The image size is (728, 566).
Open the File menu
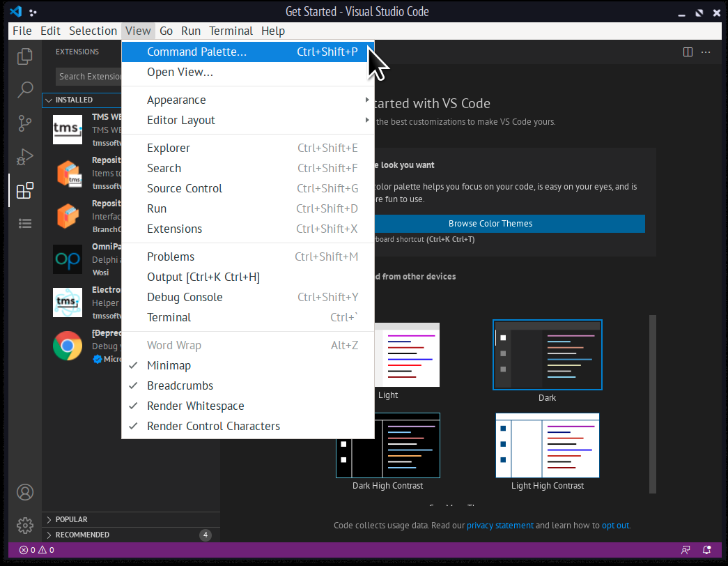[x=22, y=31]
